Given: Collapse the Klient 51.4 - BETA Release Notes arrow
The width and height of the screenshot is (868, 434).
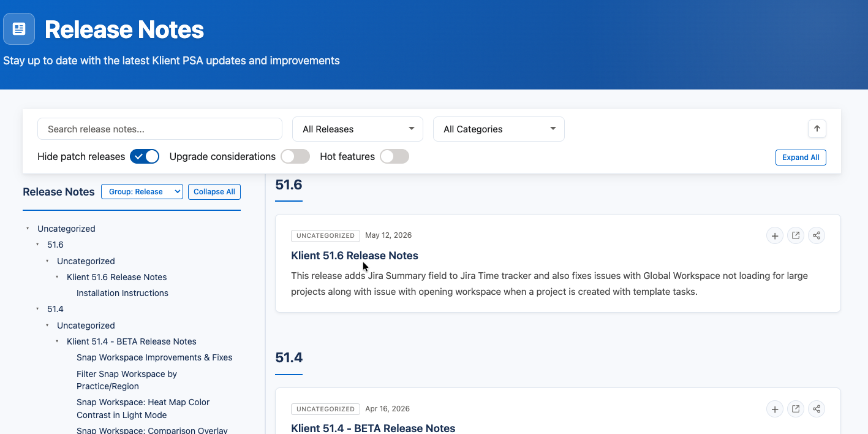Looking at the screenshot, I should 57,341.
